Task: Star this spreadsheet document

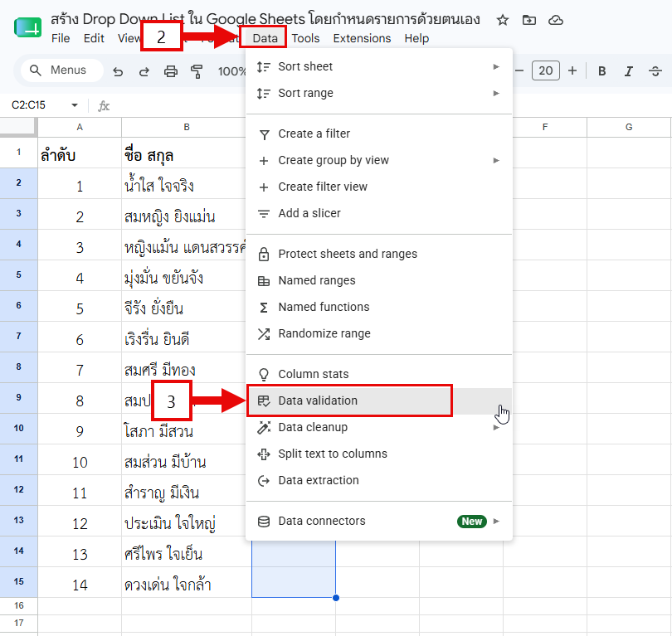Action: point(502,20)
